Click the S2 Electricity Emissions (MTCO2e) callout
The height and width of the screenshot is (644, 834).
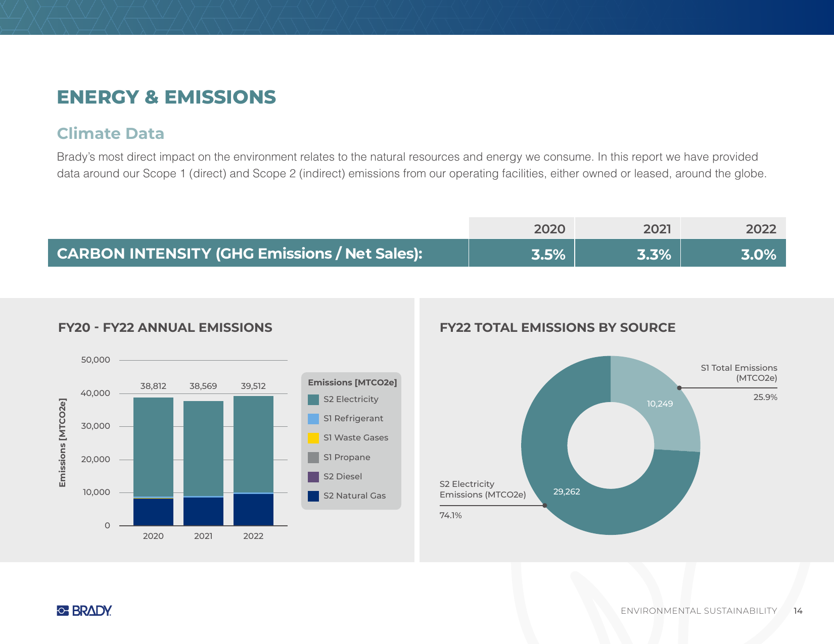click(483, 489)
